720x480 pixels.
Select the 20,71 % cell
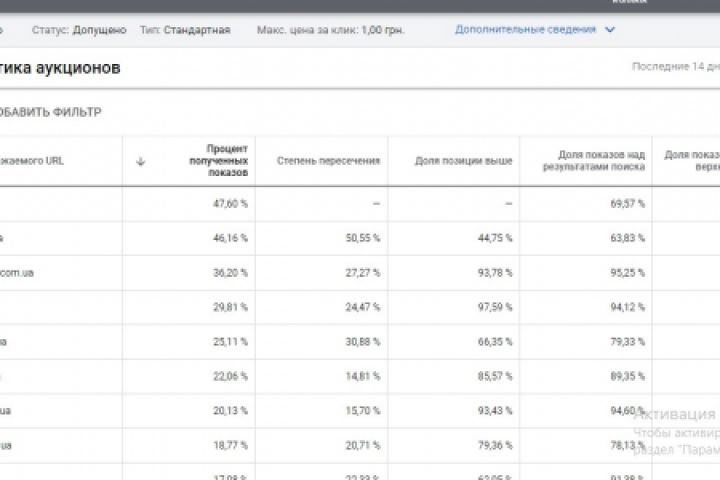(x=363, y=445)
